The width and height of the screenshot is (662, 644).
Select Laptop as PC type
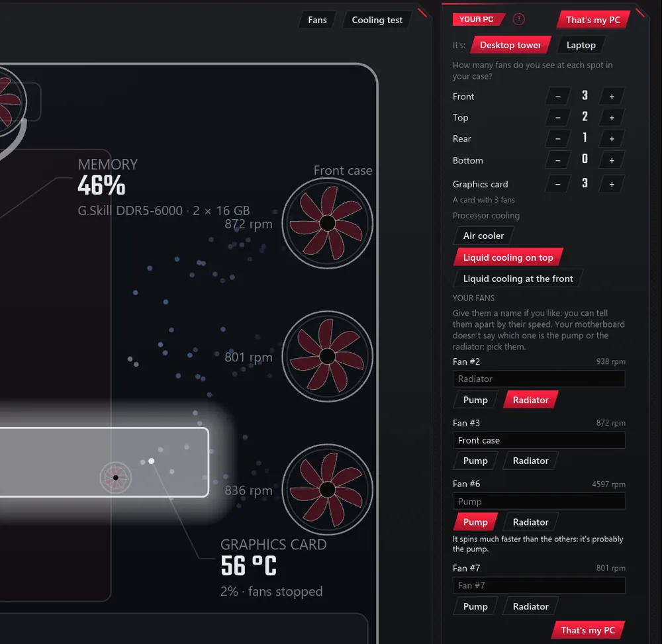581,45
